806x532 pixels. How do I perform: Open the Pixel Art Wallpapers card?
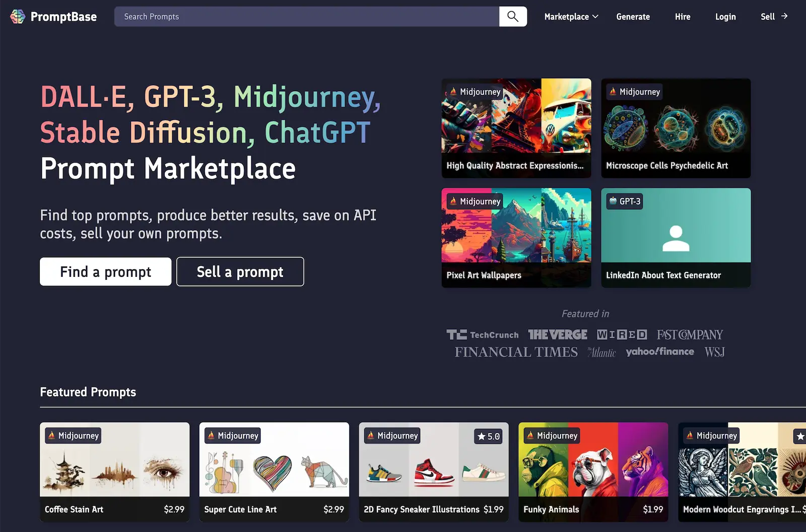pos(516,238)
